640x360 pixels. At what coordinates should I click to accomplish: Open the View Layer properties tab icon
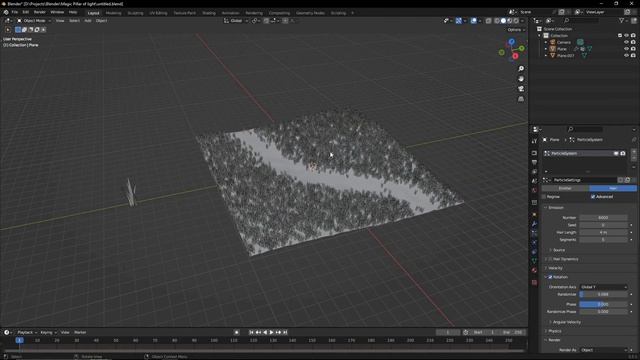pyautogui.click(x=534, y=172)
